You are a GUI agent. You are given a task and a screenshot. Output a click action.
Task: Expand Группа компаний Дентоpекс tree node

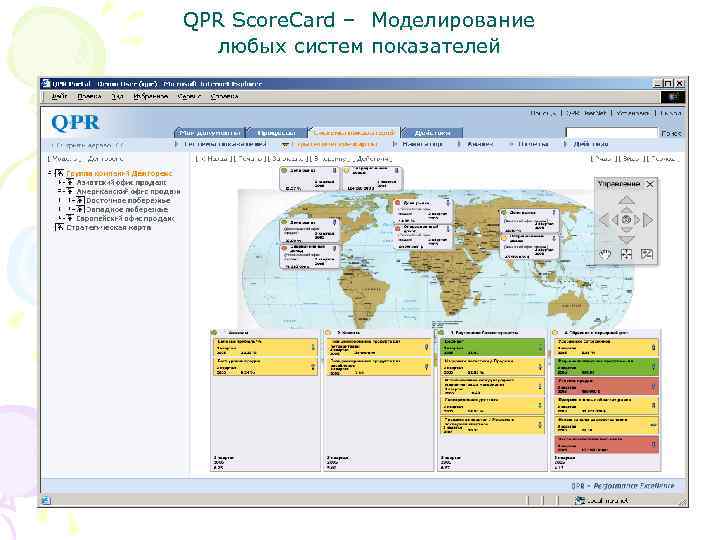(50, 173)
